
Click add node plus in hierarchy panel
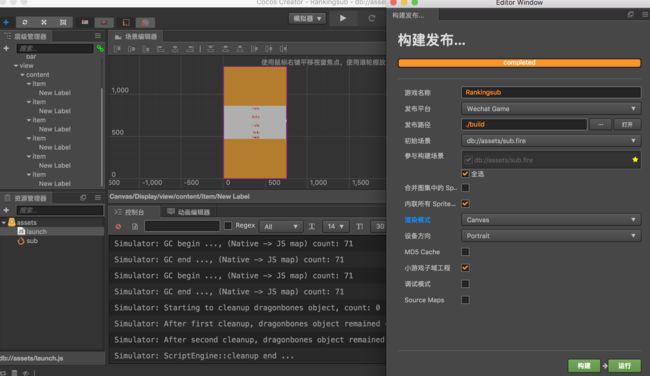(6, 49)
